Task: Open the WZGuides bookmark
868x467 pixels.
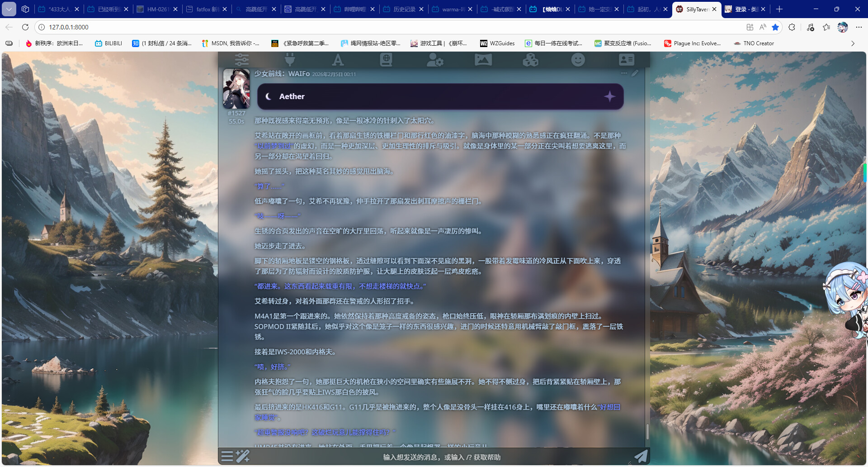Action: pos(497,43)
